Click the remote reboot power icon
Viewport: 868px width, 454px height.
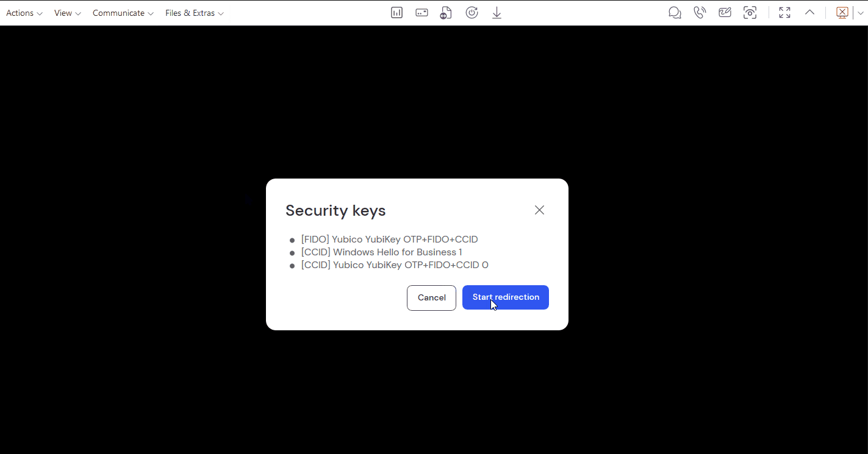[472, 13]
